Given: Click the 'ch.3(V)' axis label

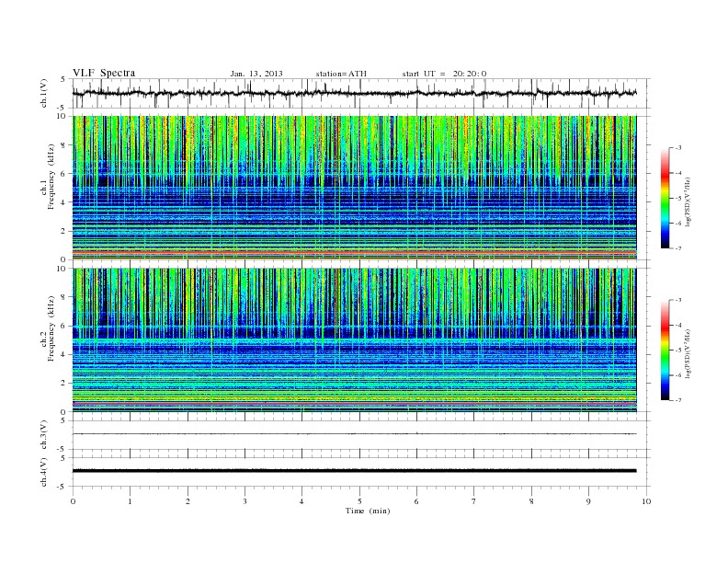Looking at the screenshot, I should pyautogui.click(x=43, y=434).
